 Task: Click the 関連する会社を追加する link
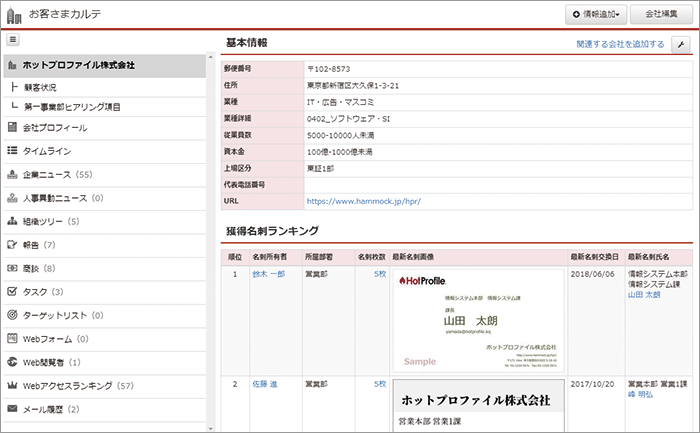(x=620, y=44)
